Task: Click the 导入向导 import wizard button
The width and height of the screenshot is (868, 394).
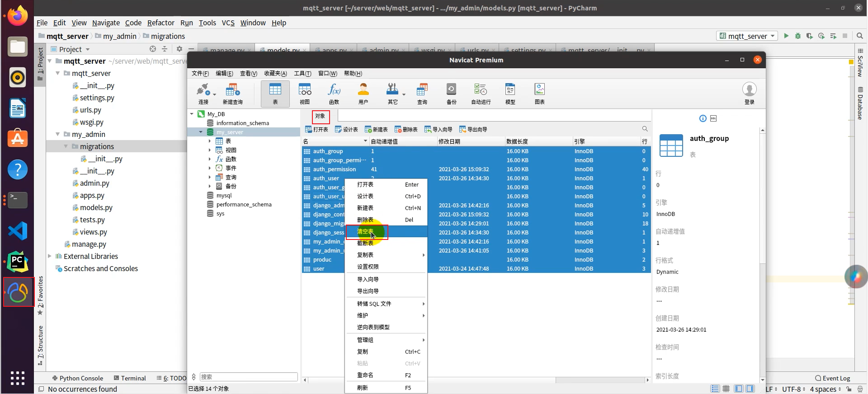Action: [x=438, y=129]
